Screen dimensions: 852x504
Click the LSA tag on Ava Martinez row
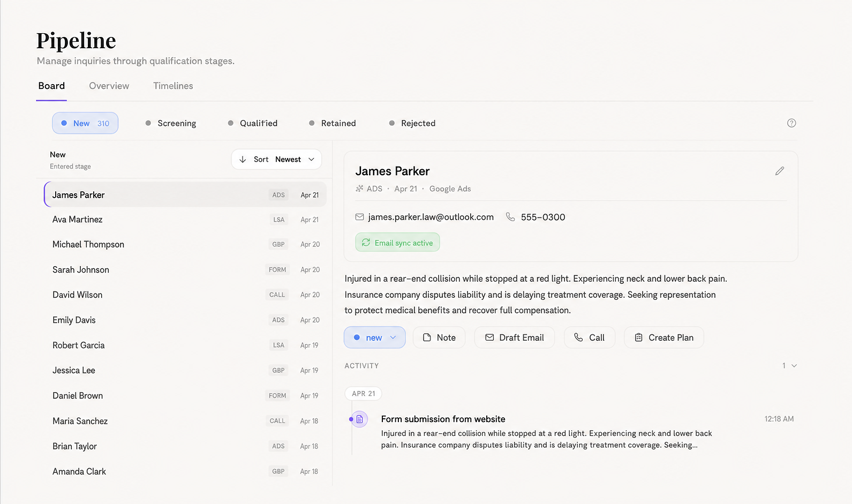[279, 220]
